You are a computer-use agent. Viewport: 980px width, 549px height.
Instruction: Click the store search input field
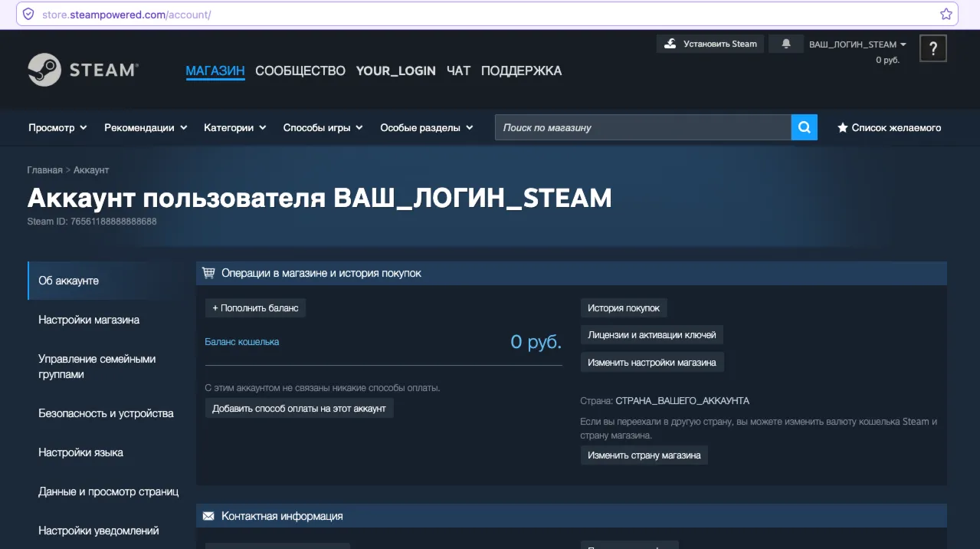pos(643,127)
